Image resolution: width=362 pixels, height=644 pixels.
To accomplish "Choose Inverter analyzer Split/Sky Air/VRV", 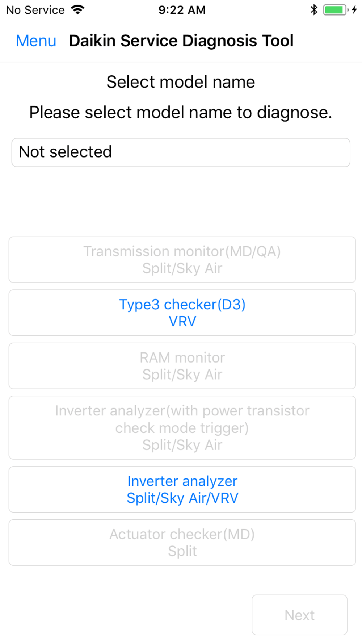I will (x=182, y=489).
